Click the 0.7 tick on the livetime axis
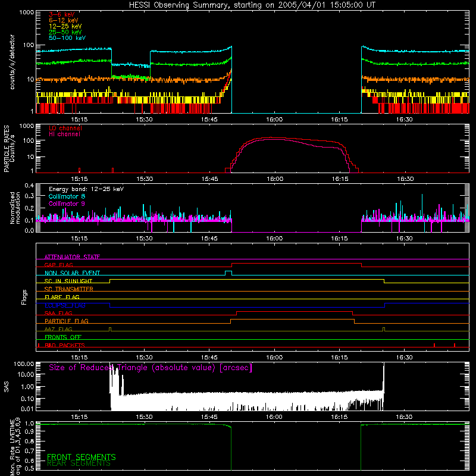 coord(29,451)
